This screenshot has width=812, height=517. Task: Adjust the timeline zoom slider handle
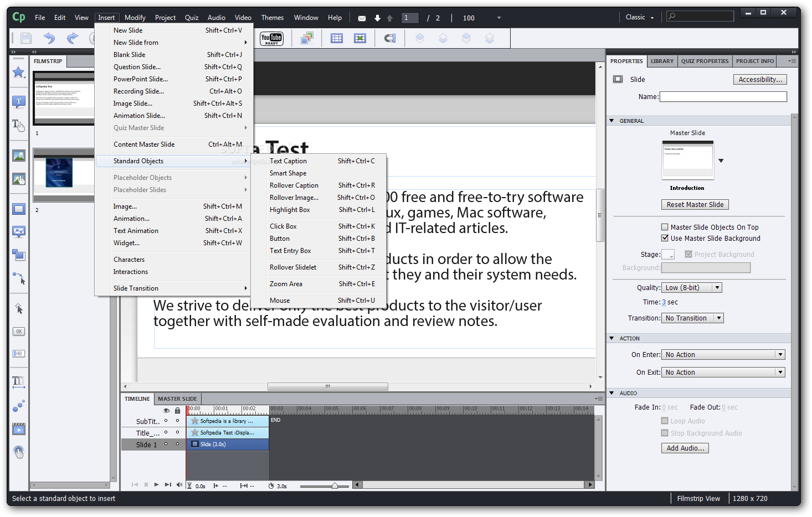point(335,486)
